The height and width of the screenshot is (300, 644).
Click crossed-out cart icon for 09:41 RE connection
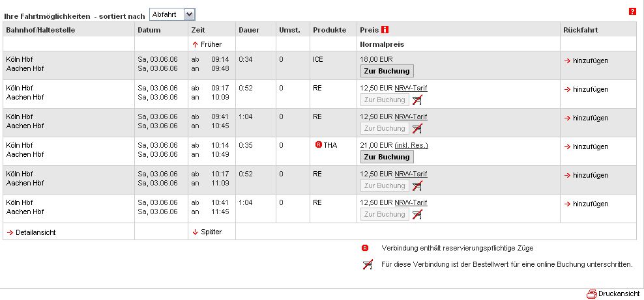tap(417, 128)
